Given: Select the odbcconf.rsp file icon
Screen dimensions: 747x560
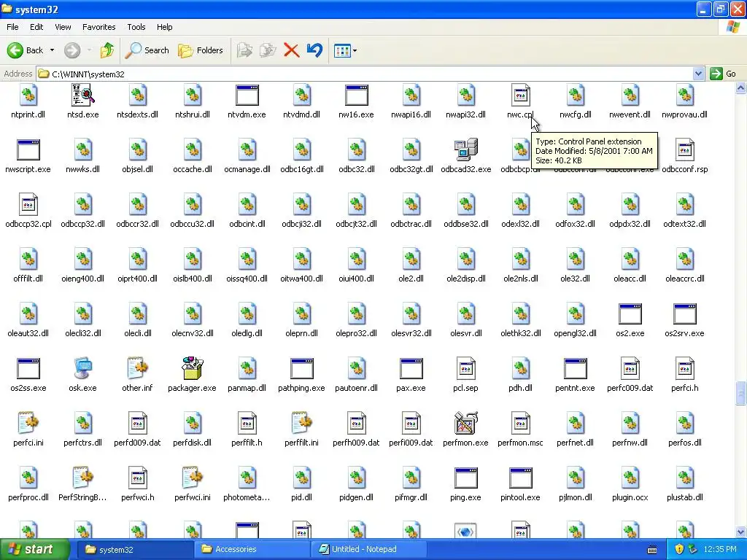Looking at the screenshot, I should pos(684,149).
